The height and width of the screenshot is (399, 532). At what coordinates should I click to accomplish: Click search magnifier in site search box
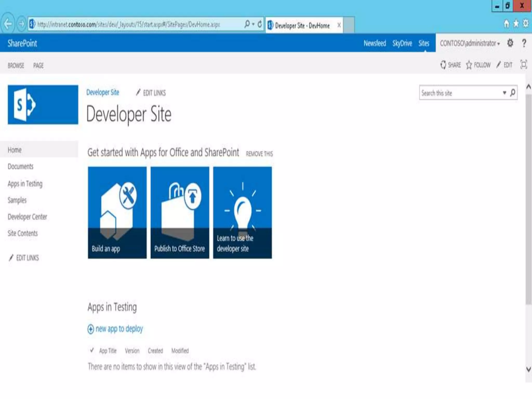[513, 93]
